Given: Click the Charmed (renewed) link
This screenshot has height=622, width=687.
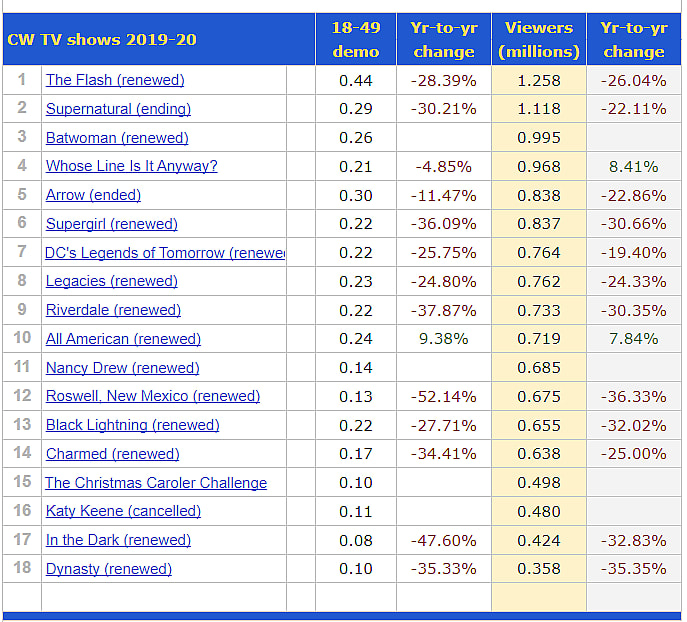Looking at the screenshot, I should point(112,454).
